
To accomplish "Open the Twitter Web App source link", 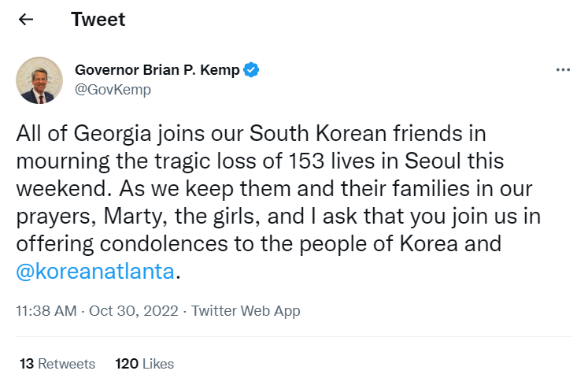I will tap(246, 310).
